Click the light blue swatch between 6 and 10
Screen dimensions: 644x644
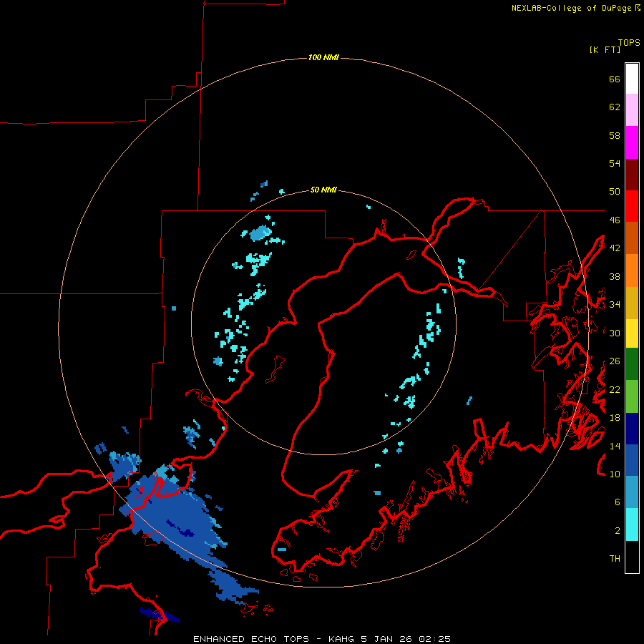pos(632,492)
